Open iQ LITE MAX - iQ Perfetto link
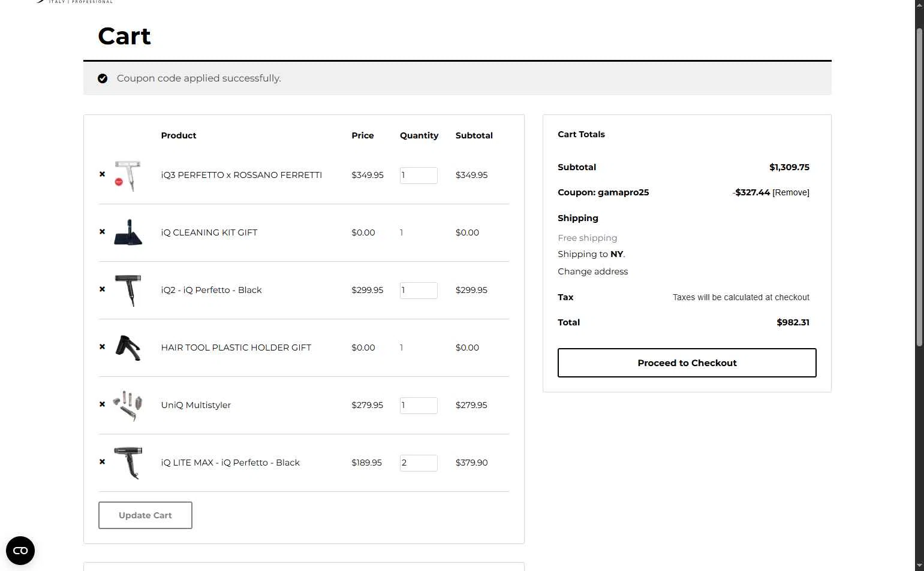 click(230, 463)
